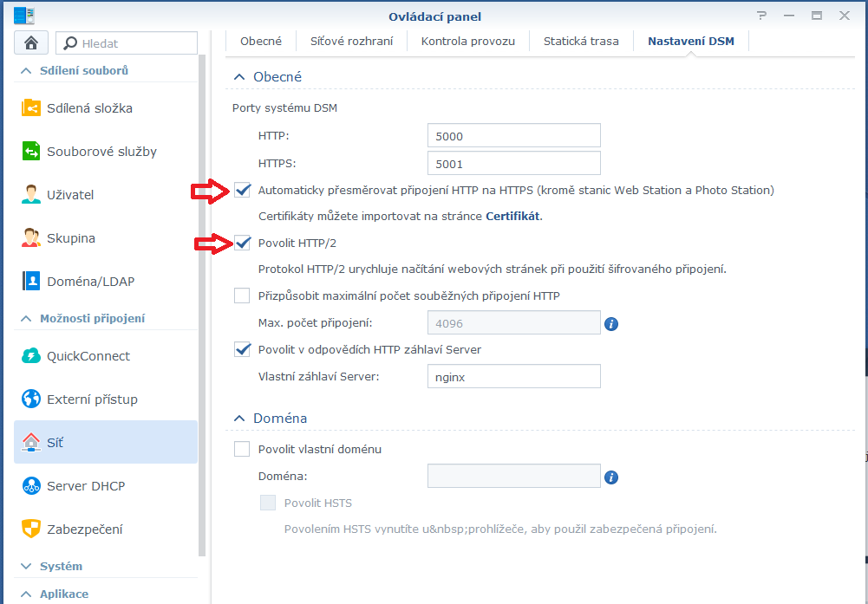The width and height of the screenshot is (868, 604).
Task: Open the Skupina section
Action: click(71, 238)
